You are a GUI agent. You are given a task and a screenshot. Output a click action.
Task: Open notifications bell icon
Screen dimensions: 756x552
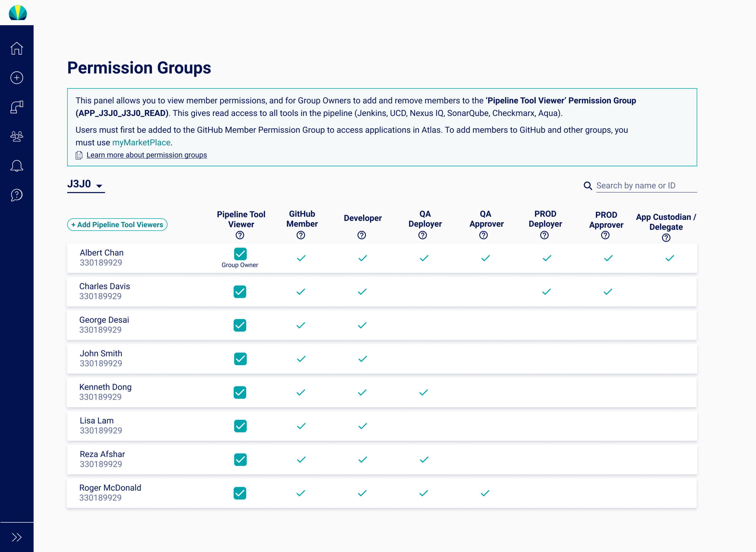tap(17, 166)
